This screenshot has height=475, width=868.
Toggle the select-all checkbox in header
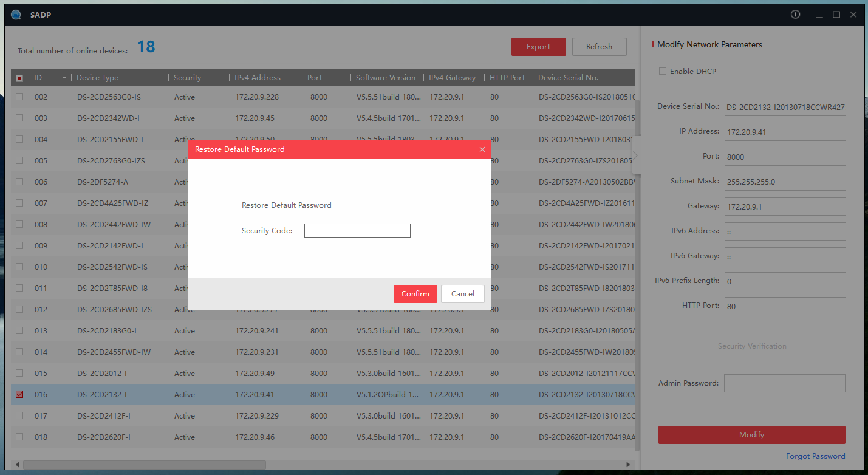19,78
